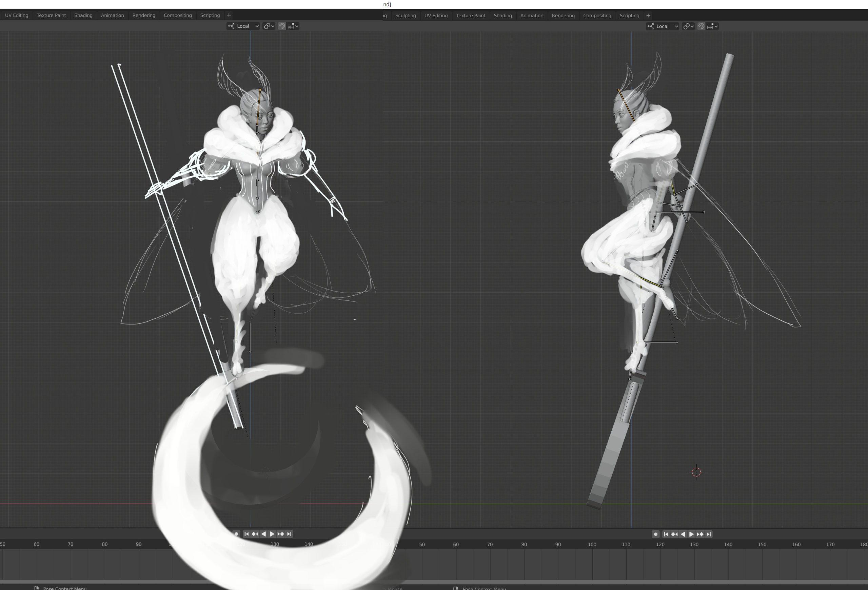Open pivot point dropdown in right viewport
868x590 pixels.
click(688, 26)
